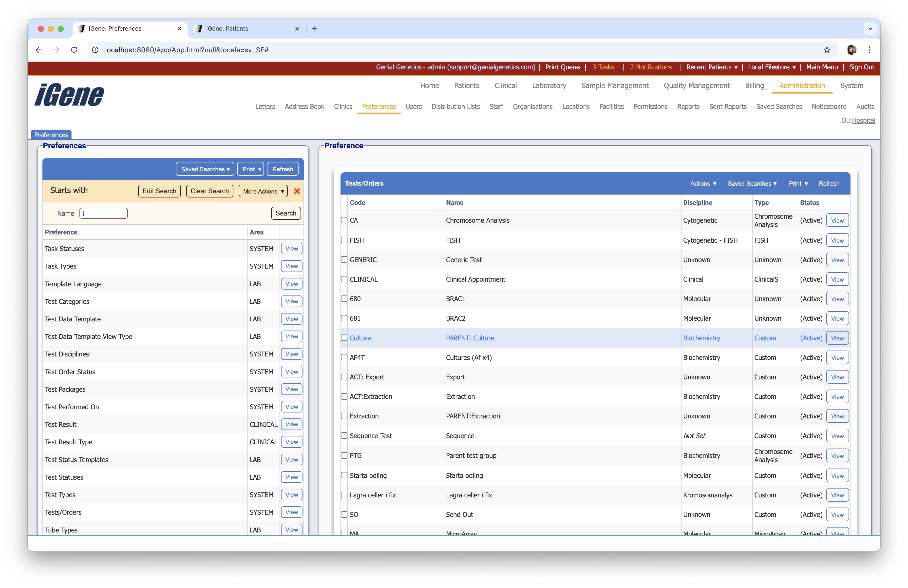Click the iGene logo
908x588 pixels.
[69, 95]
